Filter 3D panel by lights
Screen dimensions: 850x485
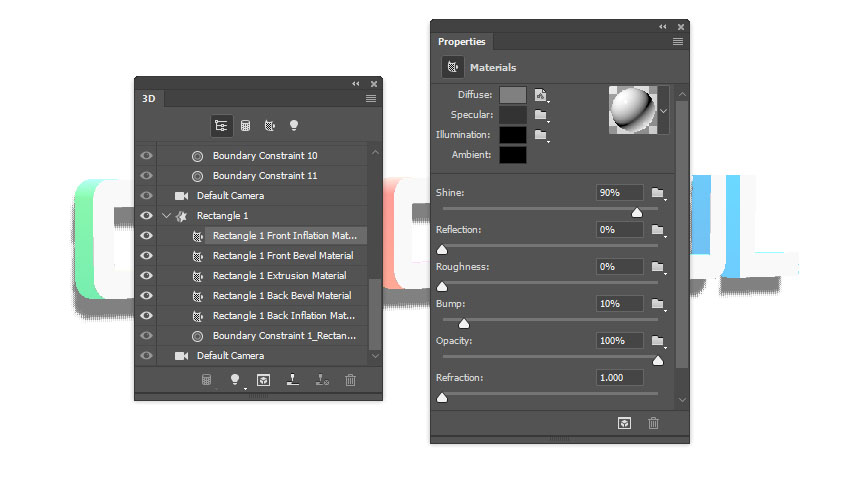point(294,126)
